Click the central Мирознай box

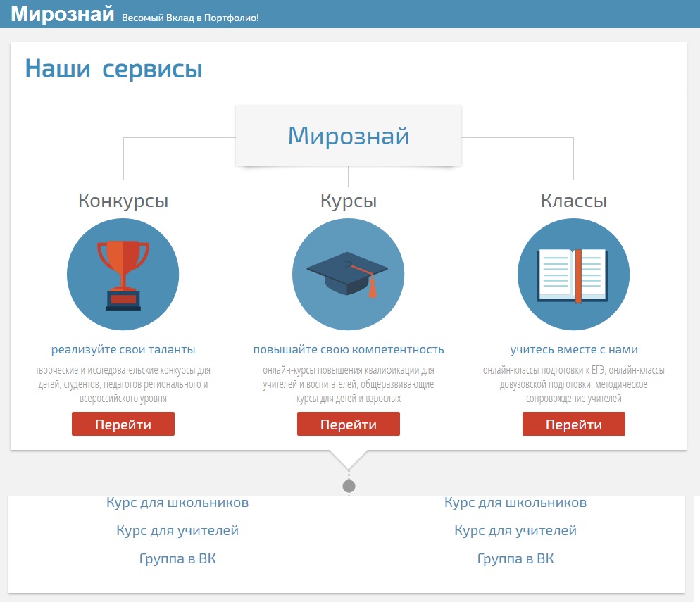click(348, 136)
